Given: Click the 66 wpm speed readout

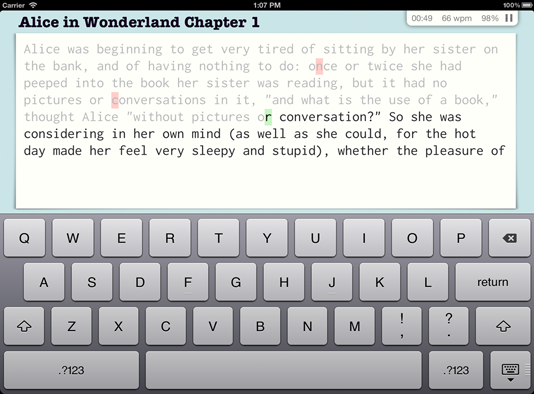Looking at the screenshot, I should (x=457, y=18).
